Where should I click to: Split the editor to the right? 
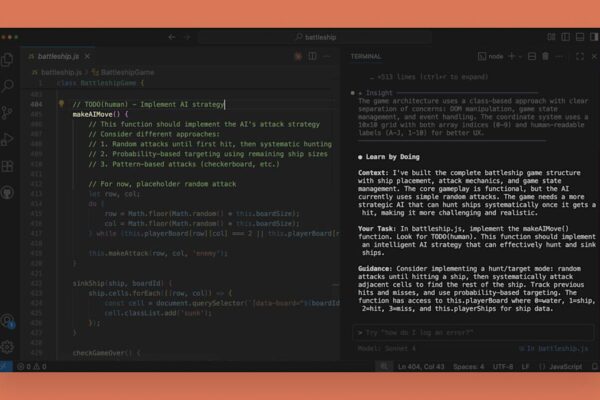pos(313,56)
